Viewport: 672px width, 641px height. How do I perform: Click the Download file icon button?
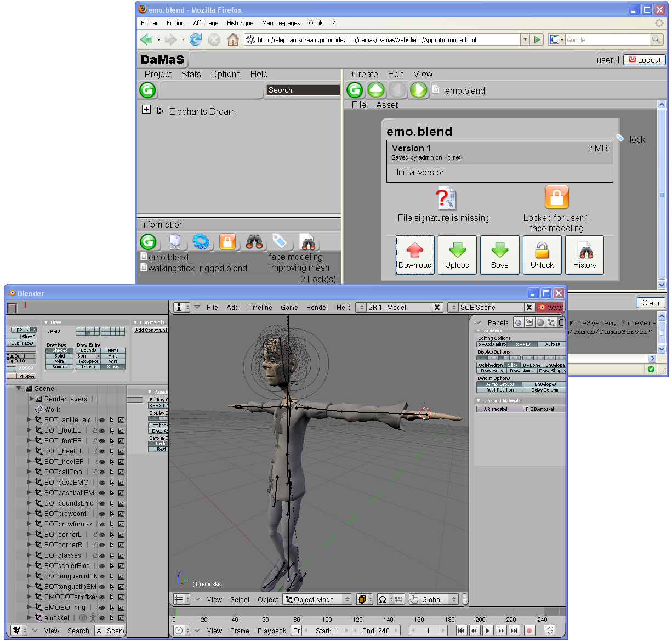tap(415, 255)
